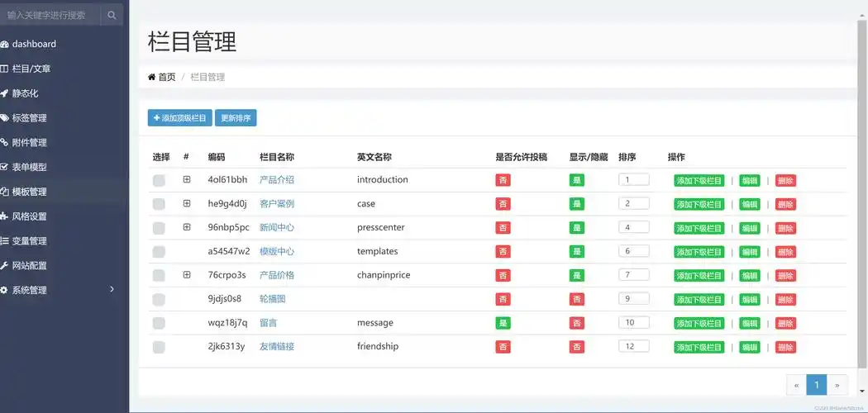Click the 添加顶级栏目 button
Viewport: 868px width, 413px height.
(180, 118)
